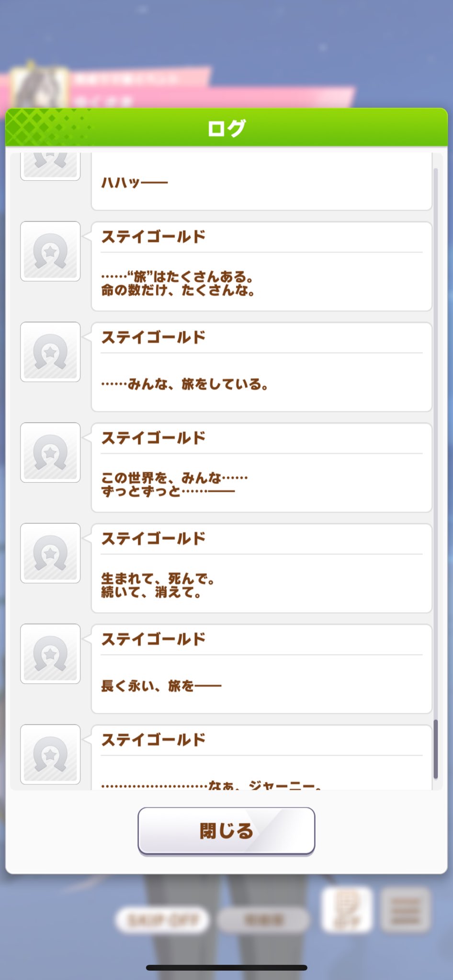Tap horseshoe icon beside 命の数だけ message
This screenshot has height=980, width=453.
click(50, 251)
